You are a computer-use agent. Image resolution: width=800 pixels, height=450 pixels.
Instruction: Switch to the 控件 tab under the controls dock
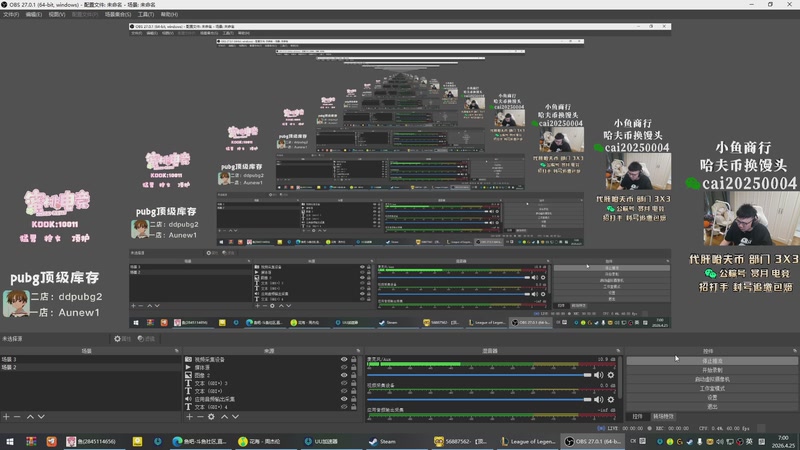point(637,417)
